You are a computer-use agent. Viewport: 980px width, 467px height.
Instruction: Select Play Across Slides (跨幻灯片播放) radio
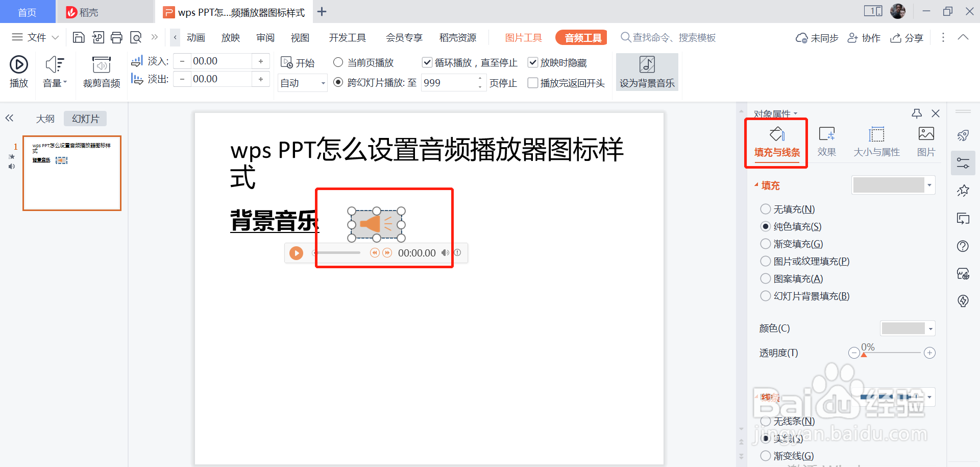point(338,82)
